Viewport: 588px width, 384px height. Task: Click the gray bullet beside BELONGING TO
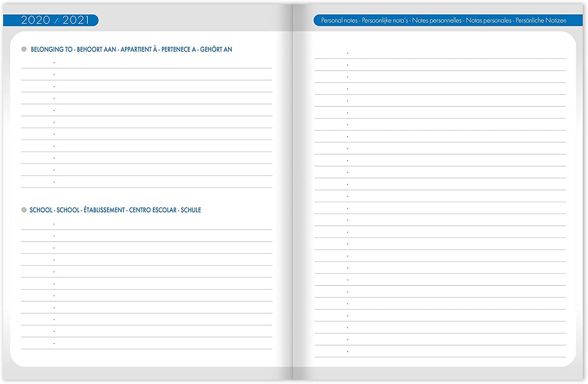click(x=24, y=49)
